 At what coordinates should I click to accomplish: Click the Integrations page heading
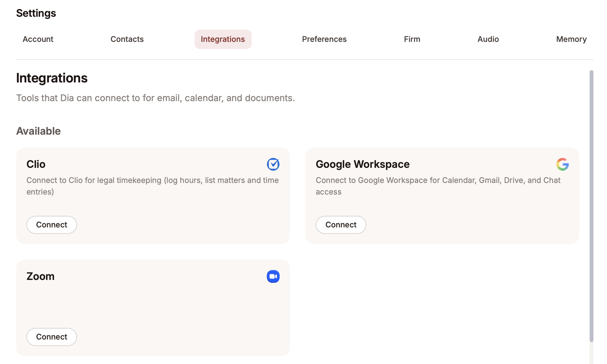pos(52,78)
